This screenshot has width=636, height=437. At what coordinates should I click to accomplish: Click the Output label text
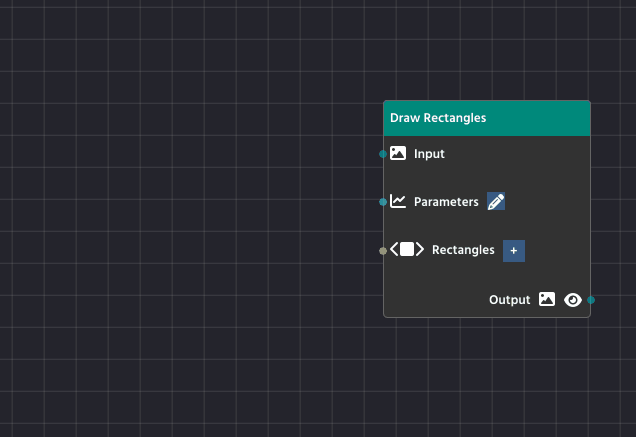point(509,299)
